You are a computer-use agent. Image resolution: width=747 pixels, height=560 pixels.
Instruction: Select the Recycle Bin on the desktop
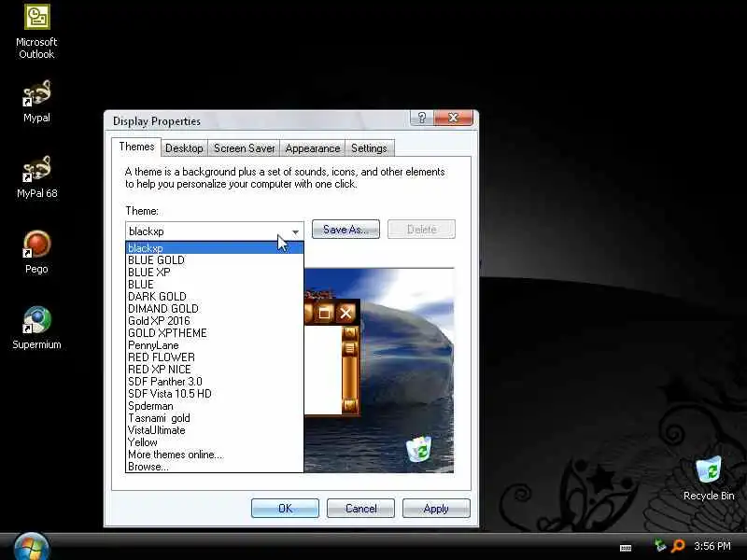(709, 478)
